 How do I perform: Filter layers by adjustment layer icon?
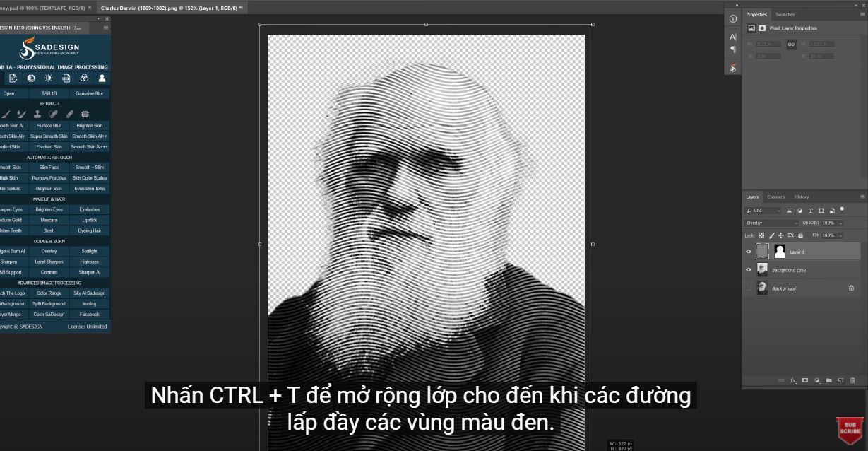pos(800,211)
